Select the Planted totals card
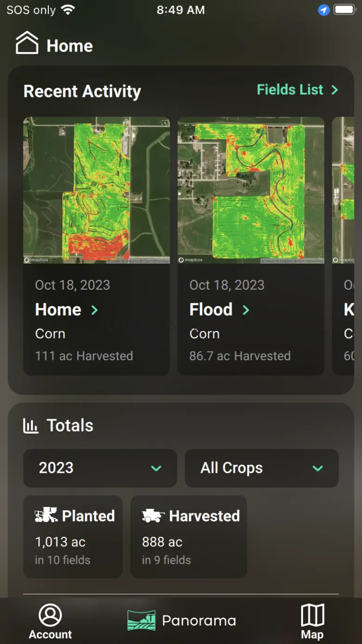362x644 pixels. click(73, 536)
